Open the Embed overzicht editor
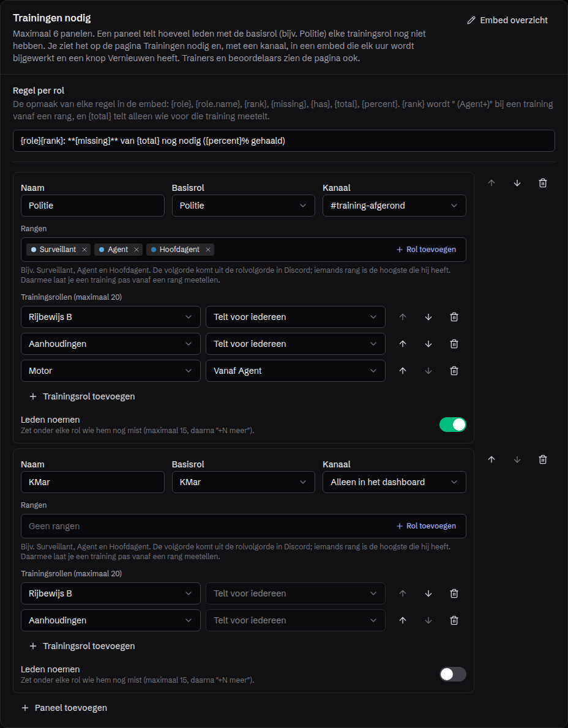Image resolution: width=568 pixels, height=728 pixels. coord(507,20)
